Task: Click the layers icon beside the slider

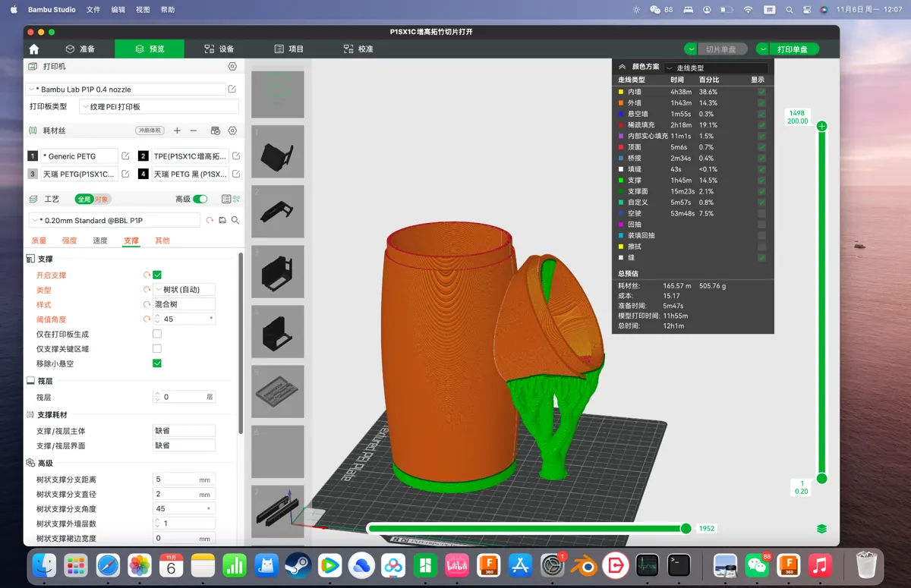Action: coord(821,529)
